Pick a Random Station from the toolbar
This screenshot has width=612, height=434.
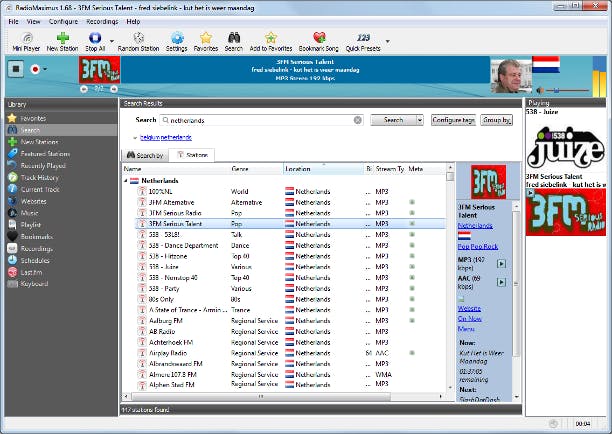click(138, 42)
